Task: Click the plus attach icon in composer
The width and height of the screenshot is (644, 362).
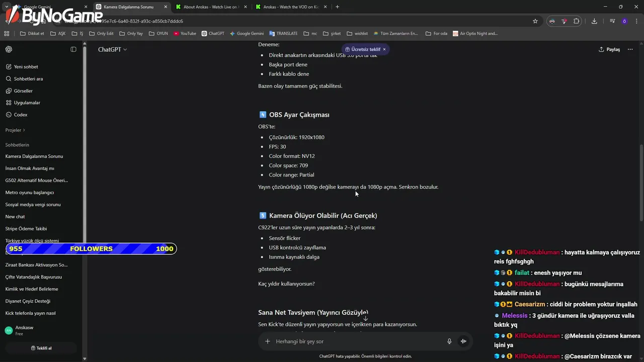Action: coord(268,341)
